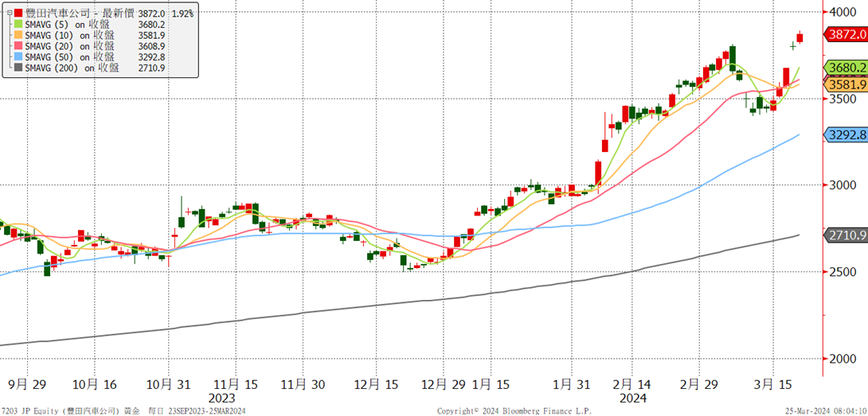
Task: Click the 2月 14 date axis label
Action: tap(631, 385)
